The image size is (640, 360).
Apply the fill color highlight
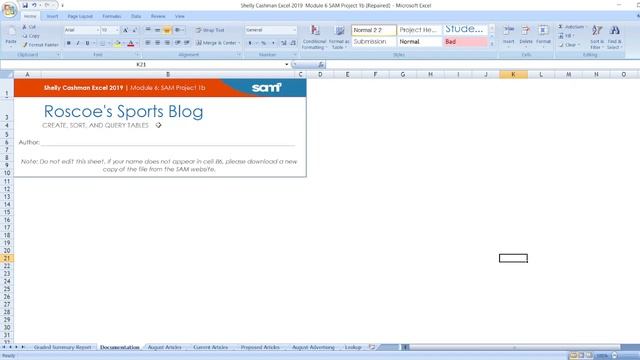118,43
